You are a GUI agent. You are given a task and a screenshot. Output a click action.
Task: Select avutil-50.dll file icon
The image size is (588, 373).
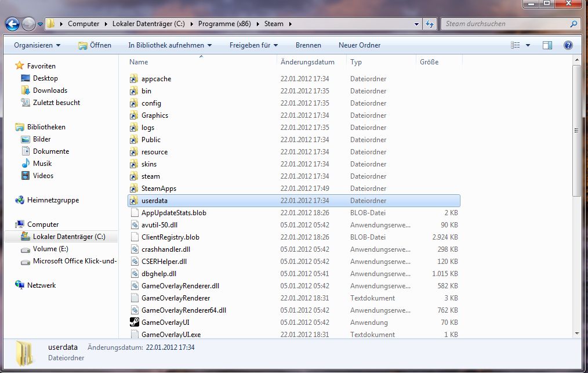[135, 224]
